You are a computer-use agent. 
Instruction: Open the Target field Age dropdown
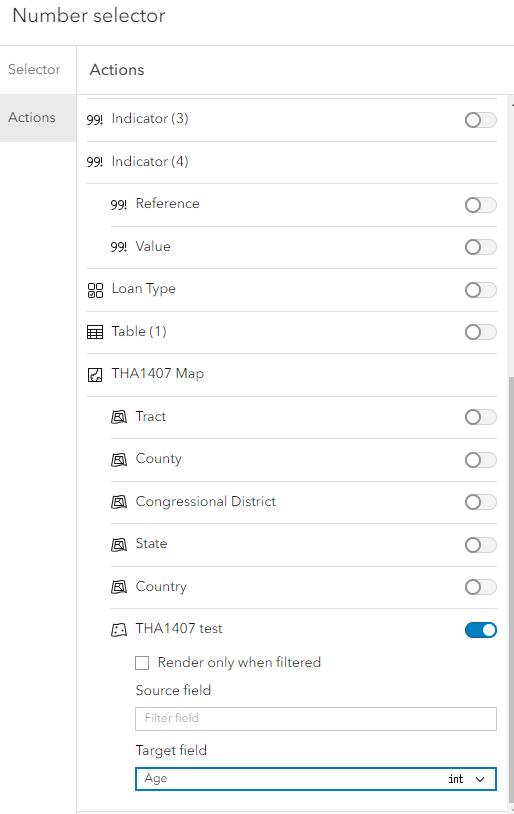316,779
